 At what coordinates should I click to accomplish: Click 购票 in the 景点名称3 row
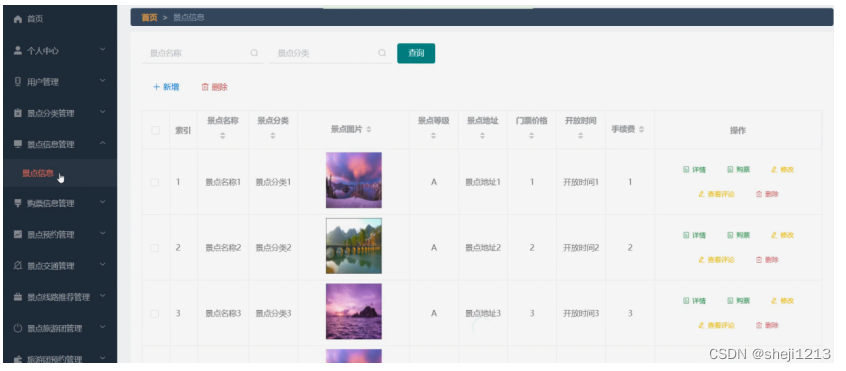click(x=739, y=301)
